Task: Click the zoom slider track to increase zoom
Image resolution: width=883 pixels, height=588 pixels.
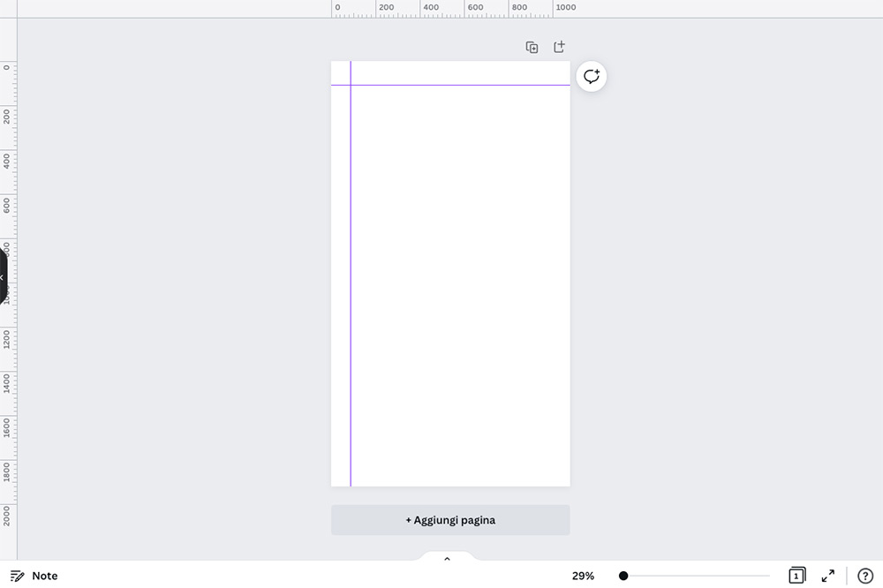Action: [706, 576]
